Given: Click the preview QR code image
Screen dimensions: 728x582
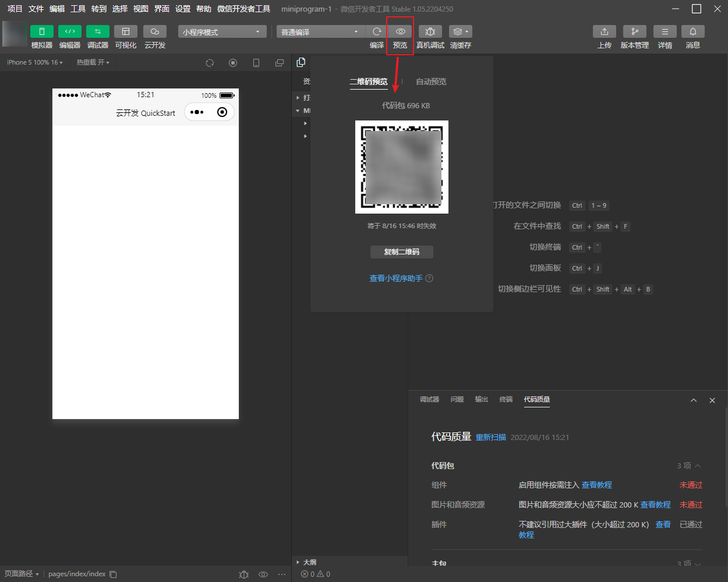Looking at the screenshot, I should point(402,167).
